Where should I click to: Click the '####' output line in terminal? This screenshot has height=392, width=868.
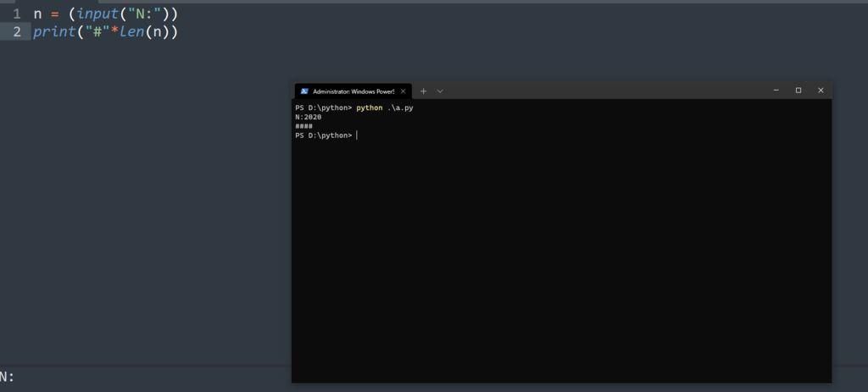point(304,126)
